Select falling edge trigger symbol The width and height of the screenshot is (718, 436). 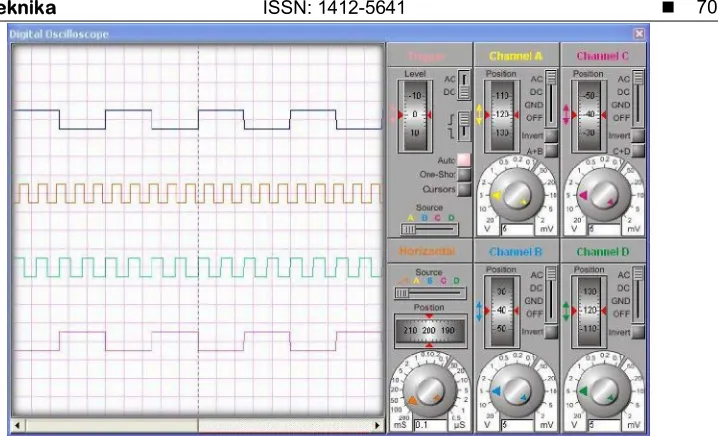pos(451,134)
